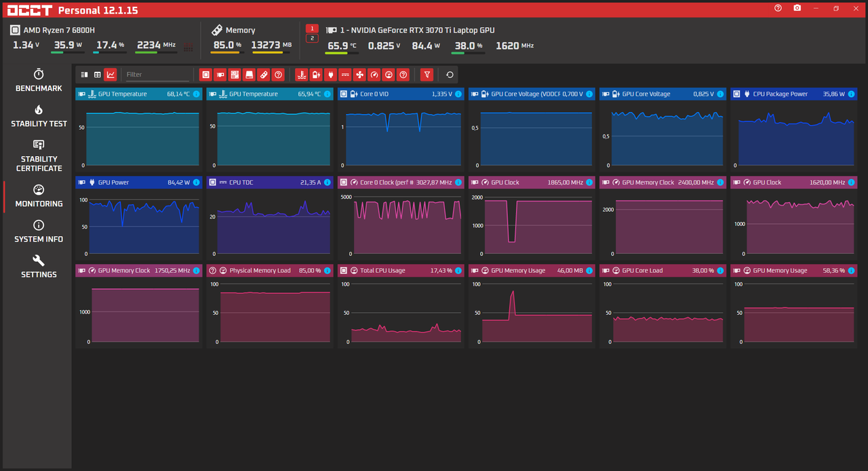Switch to table grid view icon
This screenshot has width=868, height=471.
pyautogui.click(x=98, y=75)
